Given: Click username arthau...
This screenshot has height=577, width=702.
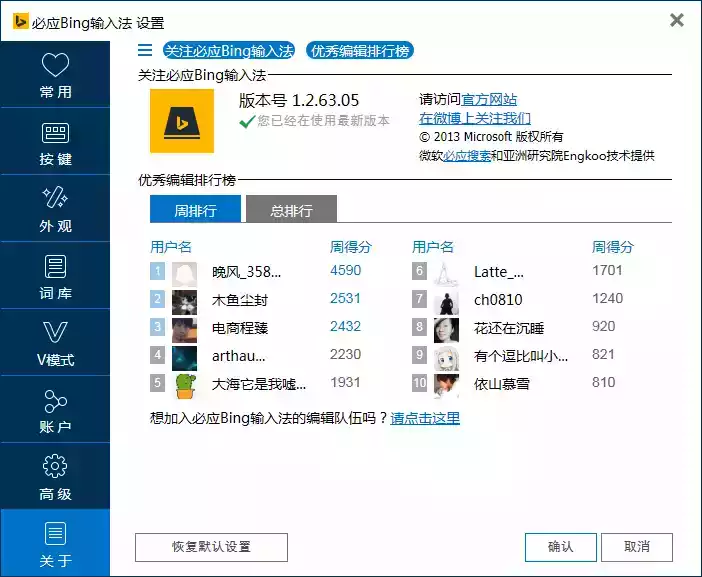Looking at the screenshot, I should click(x=239, y=356).
